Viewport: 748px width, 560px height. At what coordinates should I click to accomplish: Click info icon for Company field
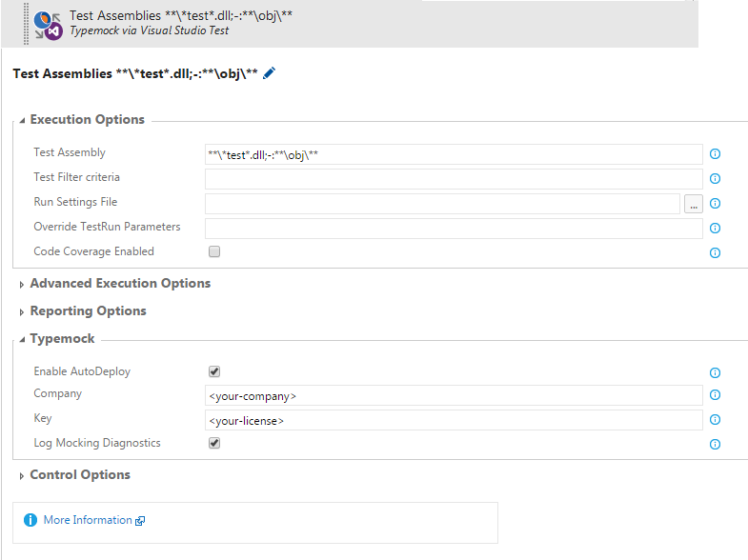click(x=715, y=395)
